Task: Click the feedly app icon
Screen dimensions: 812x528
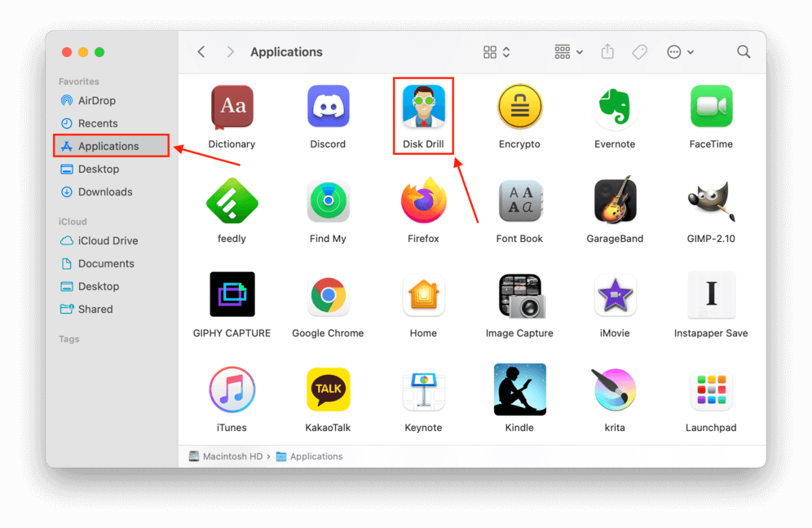Action: pyautogui.click(x=232, y=200)
